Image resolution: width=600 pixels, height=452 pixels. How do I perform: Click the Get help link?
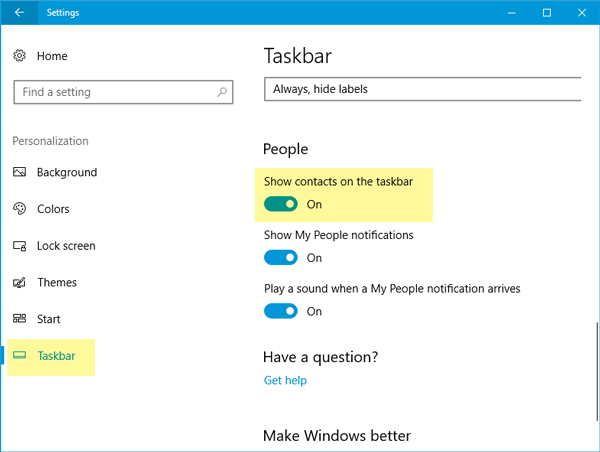[x=285, y=380]
